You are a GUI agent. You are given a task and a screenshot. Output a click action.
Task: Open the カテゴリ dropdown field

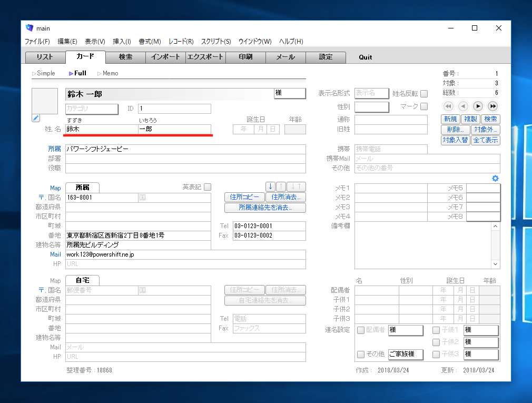click(91, 109)
